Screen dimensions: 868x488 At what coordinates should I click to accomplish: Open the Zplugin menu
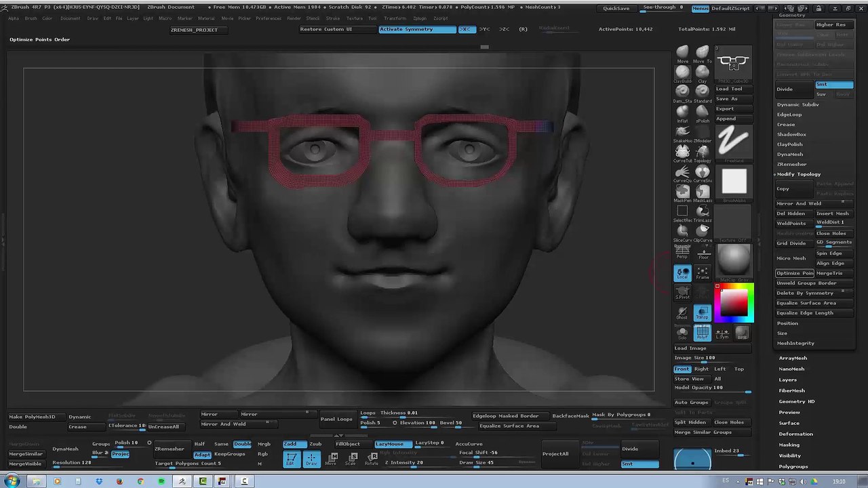tap(420, 18)
